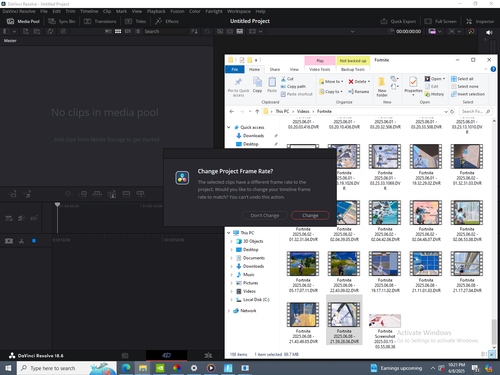Click Delete in Explorer ribbon
The image size is (500, 375).
pos(359,81)
